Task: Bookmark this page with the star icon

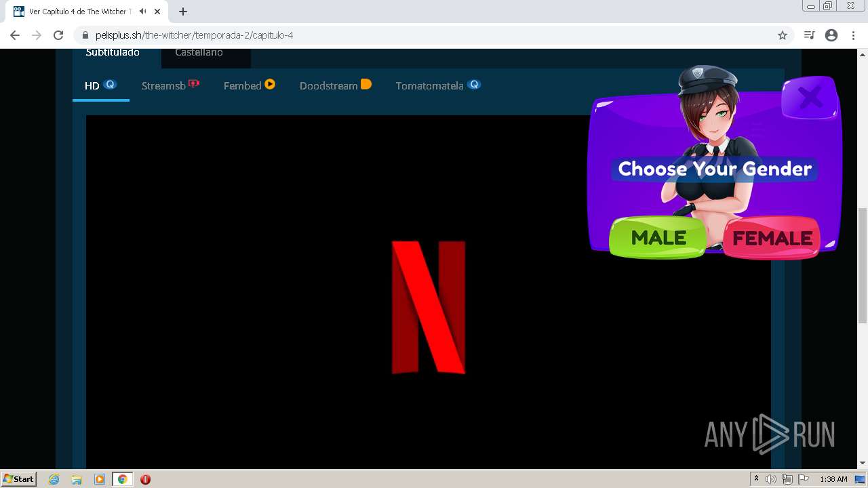Action: (783, 35)
